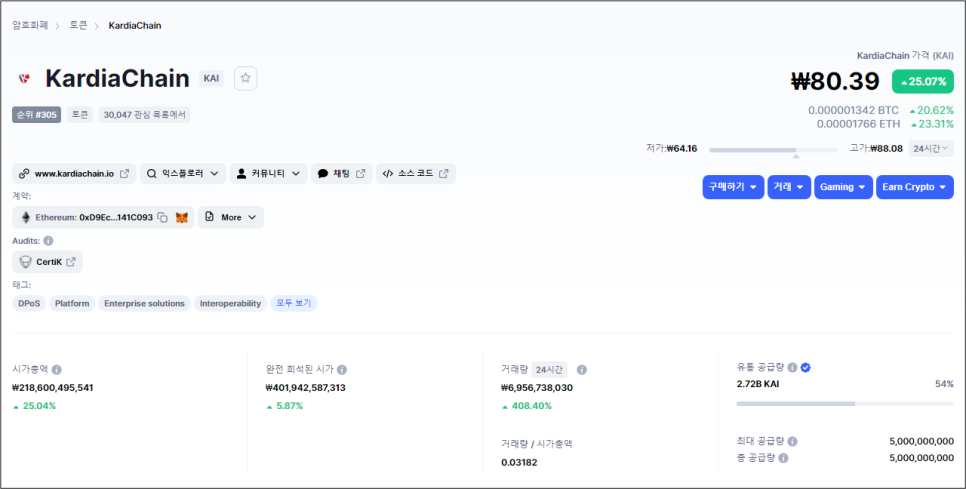Click the info icon beside 완전 희석된 시가
Screen dimensions: 966x489
(x=342, y=369)
